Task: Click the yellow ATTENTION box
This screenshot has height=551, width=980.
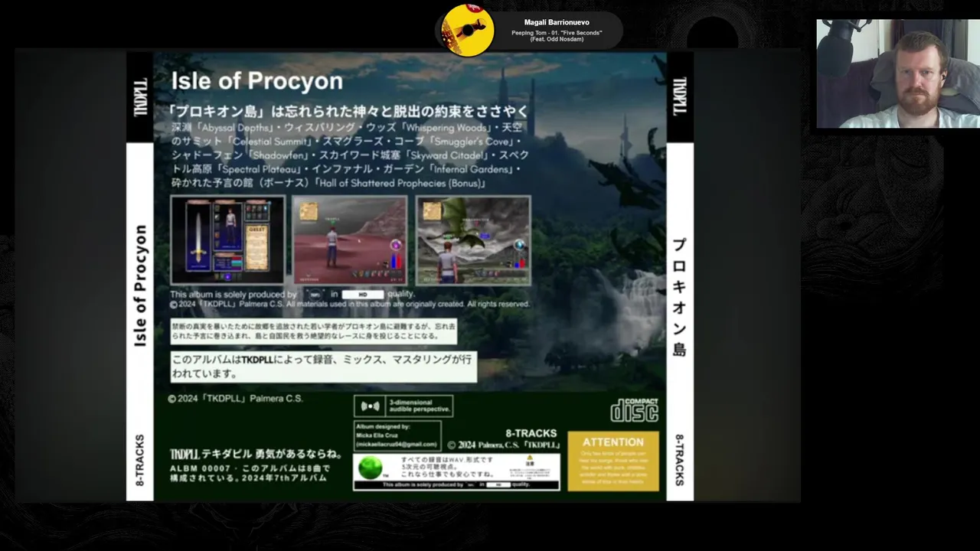Action: point(613,461)
